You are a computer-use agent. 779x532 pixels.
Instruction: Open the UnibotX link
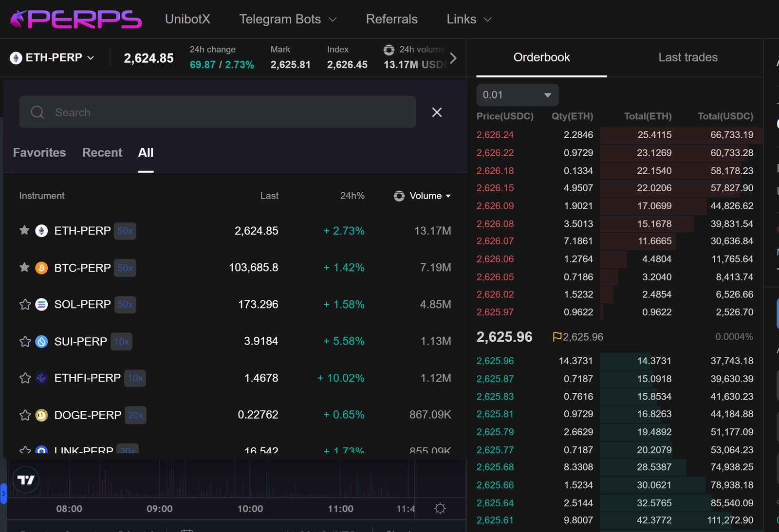tap(187, 19)
